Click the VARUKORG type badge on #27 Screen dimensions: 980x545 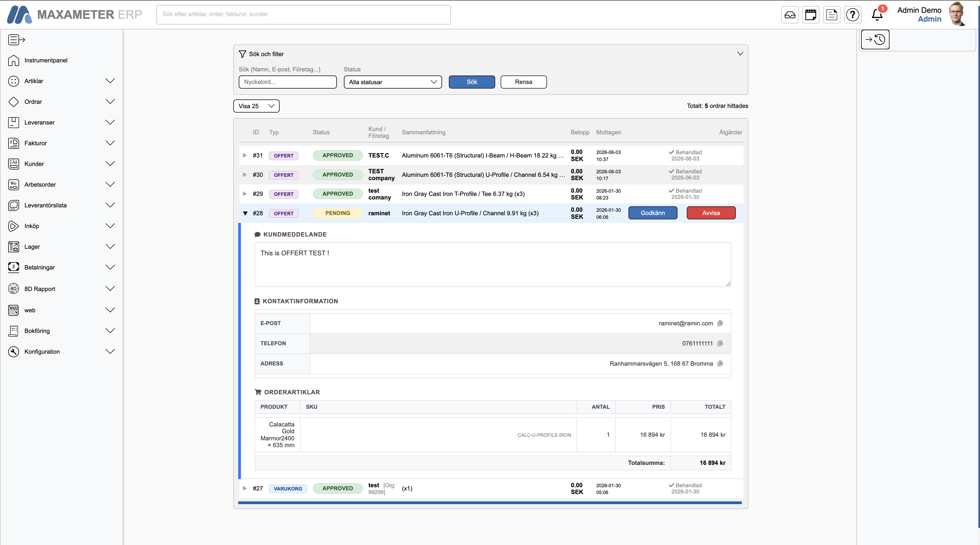[288, 489]
